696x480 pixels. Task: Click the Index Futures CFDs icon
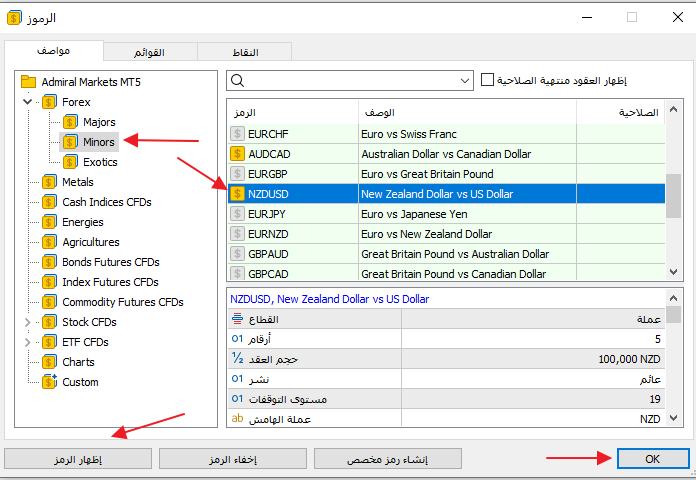click(49, 282)
